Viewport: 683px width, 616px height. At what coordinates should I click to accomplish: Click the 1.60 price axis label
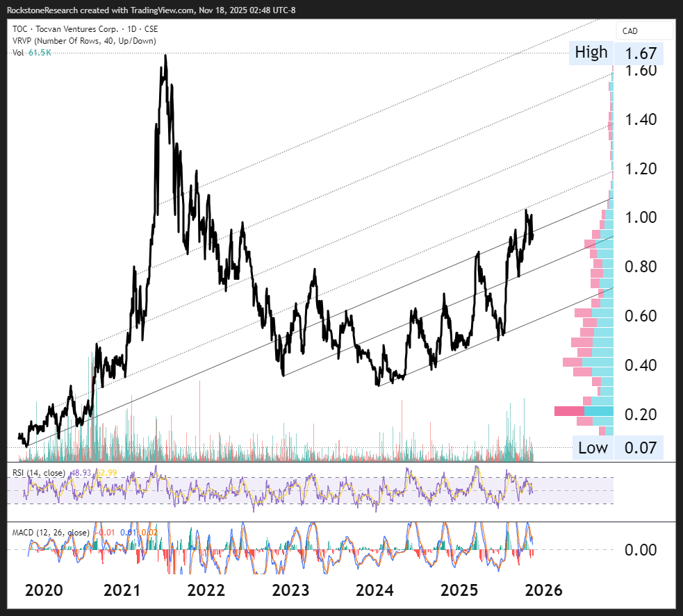point(640,71)
